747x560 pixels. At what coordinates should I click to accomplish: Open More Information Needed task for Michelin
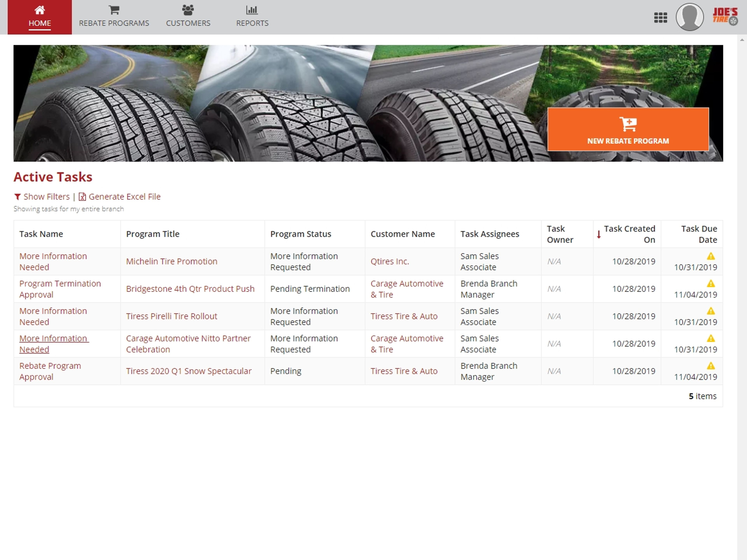point(53,262)
